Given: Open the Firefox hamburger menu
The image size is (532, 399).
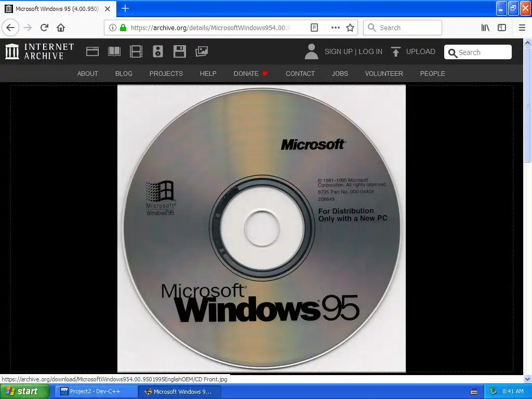Looking at the screenshot, I should coord(522,28).
